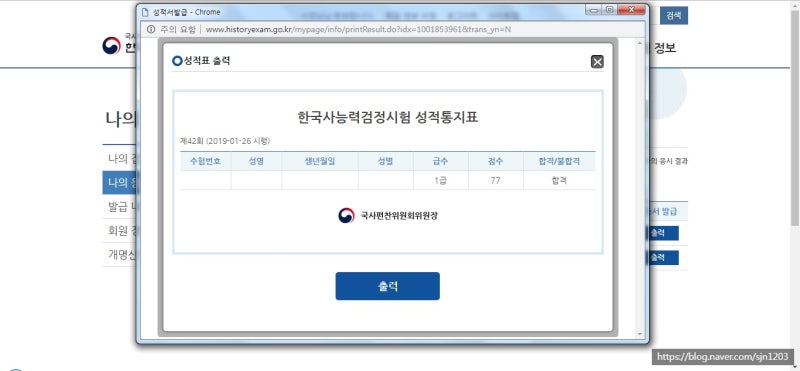Click the 국사편찬위원회 taegeuk logo in score report
The image size is (800, 371).
pyautogui.click(x=346, y=215)
